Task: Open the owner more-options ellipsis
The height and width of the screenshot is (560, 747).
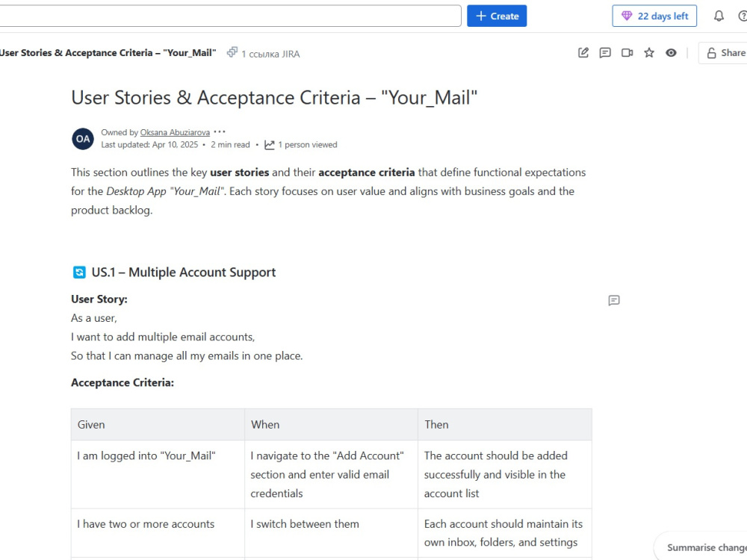Action: 220,132
